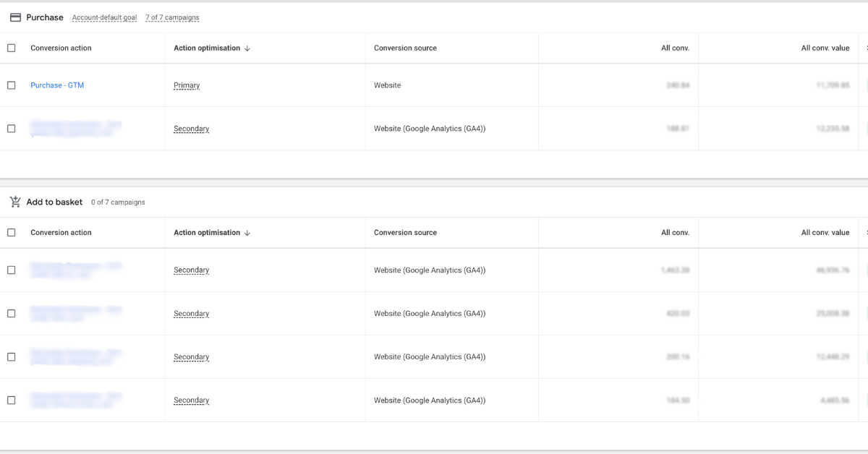The height and width of the screenshot is (454, 868).
Task: Sort Purchase table by Conversion source header
Action: tap(405, 48)
